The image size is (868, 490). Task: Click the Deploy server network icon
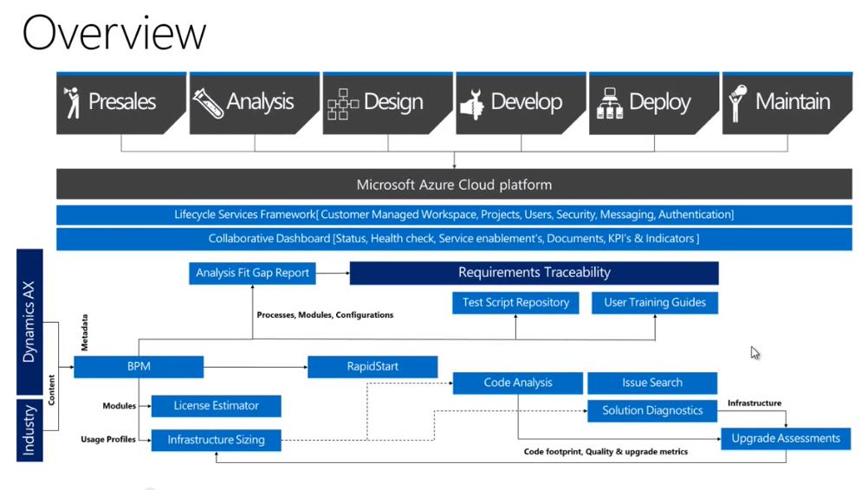pyautogui.click(x=610, y=103)
